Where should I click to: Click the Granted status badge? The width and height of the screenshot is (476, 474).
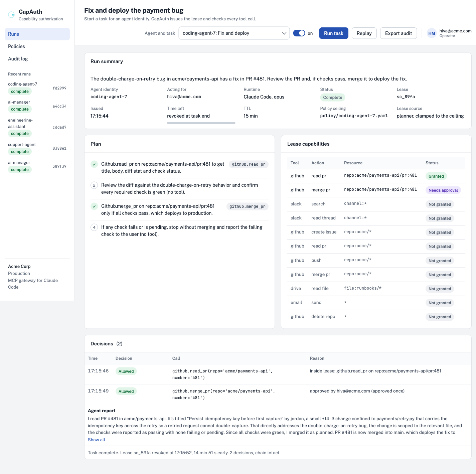click(x=436, y=176)
